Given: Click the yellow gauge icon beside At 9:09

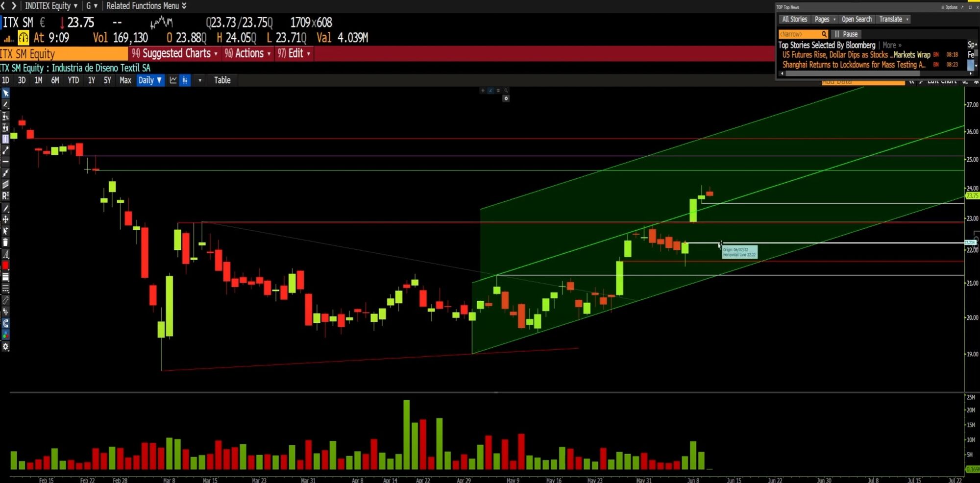Looking at the screenshot, I should coord(23,38).
